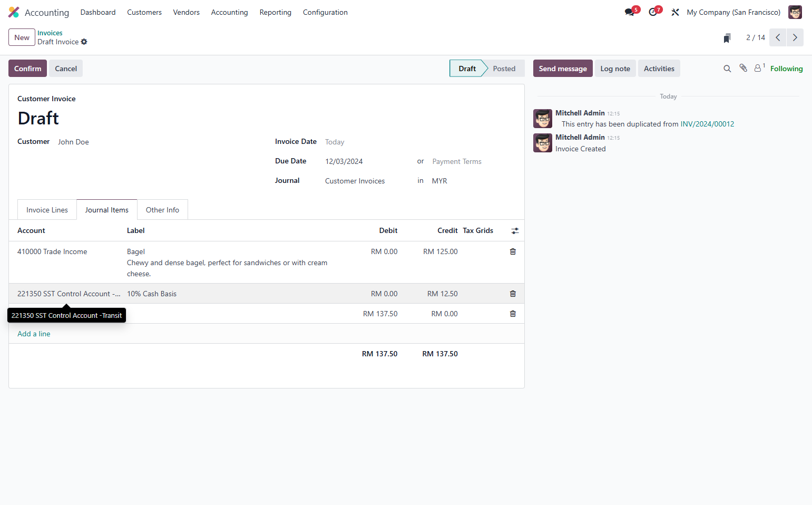Switch to the Invoice Lines tab

(x=47, y=210)
